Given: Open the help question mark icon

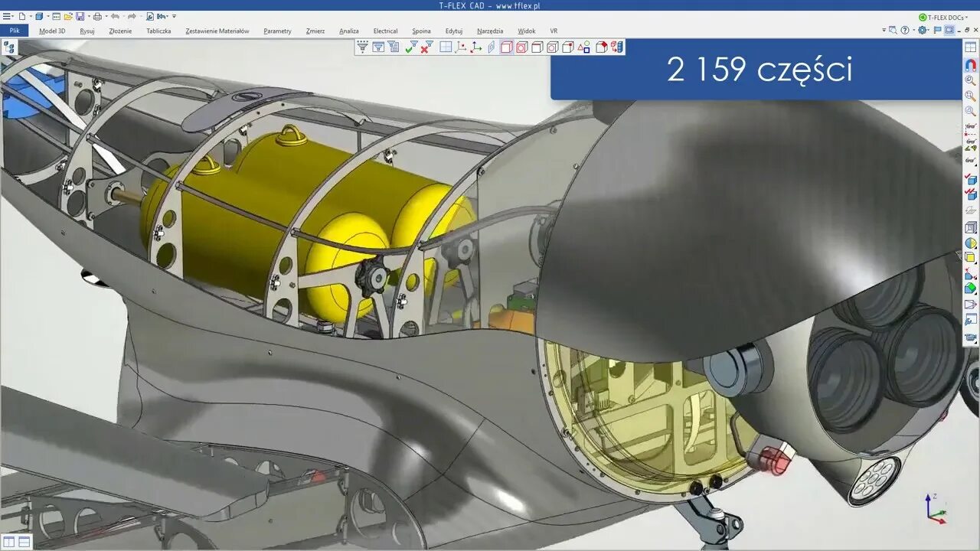Looking at the screenshot, I should [905, 30].
